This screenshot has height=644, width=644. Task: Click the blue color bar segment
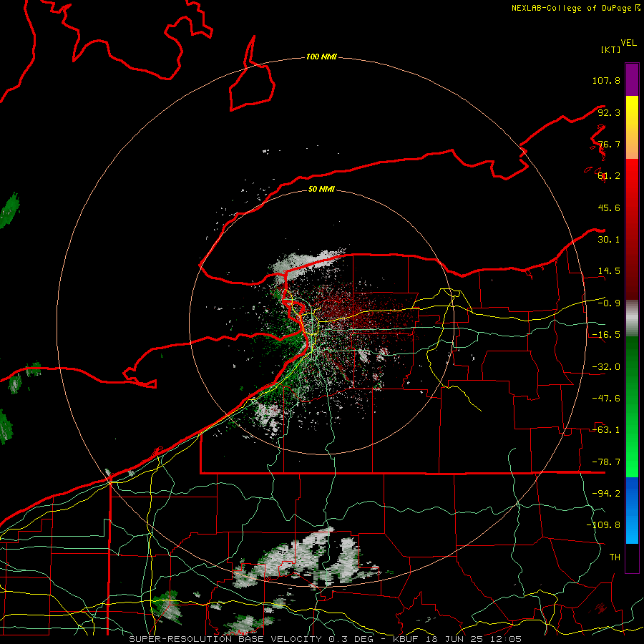(632, 510)
